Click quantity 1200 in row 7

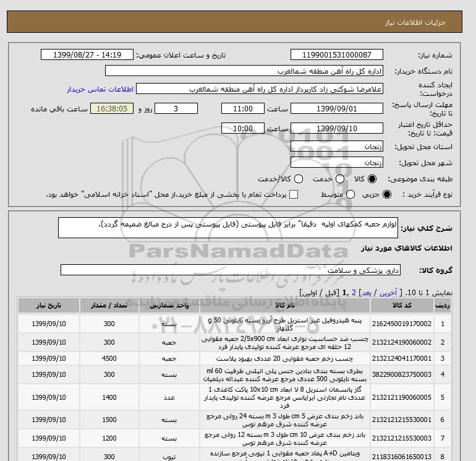tap(109, 438)
